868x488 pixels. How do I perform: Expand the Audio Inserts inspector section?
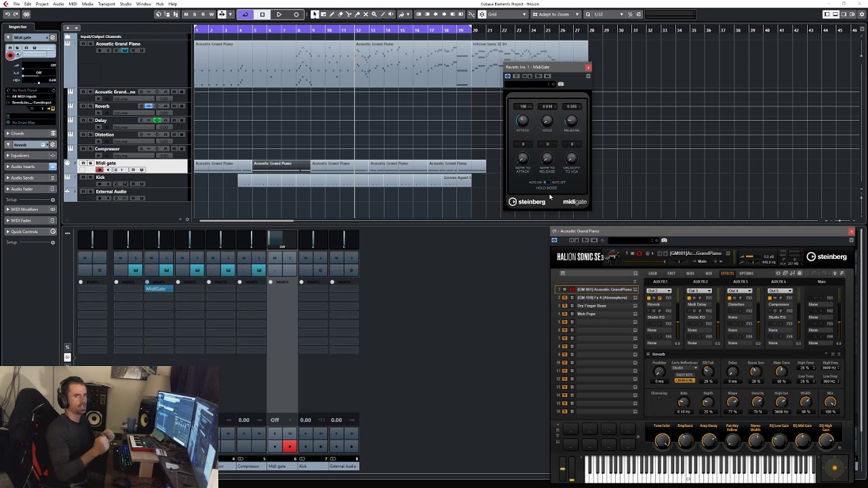31,167
